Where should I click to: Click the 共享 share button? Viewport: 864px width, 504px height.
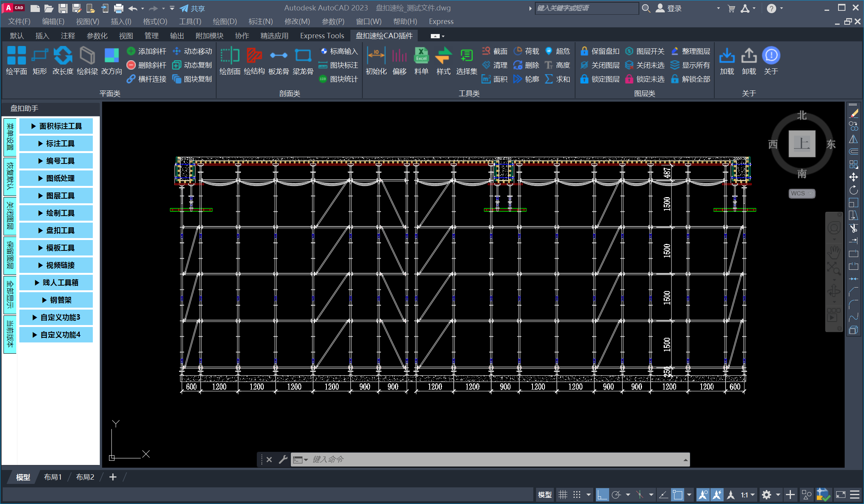pos(192,8)
